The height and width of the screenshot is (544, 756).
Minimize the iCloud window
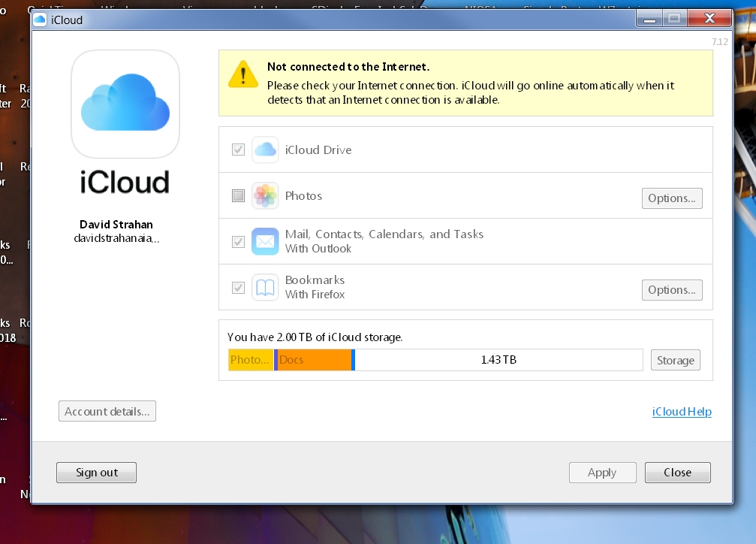pyautogui.click(x=649, y=19)
